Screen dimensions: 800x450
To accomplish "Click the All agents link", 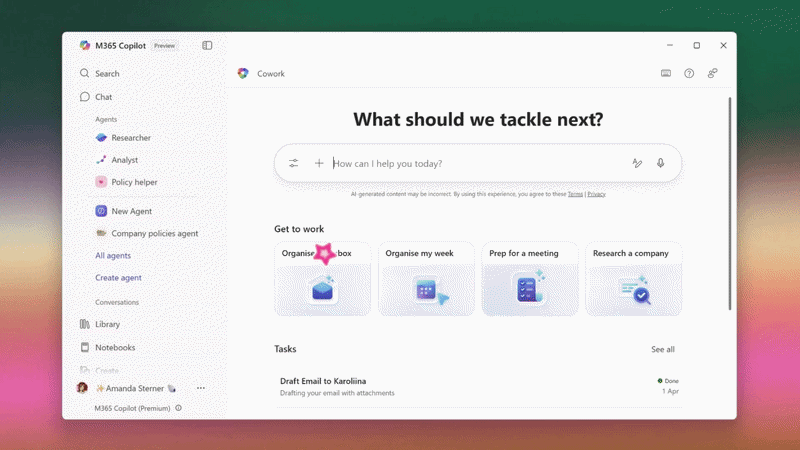I will tap(113, 256).
